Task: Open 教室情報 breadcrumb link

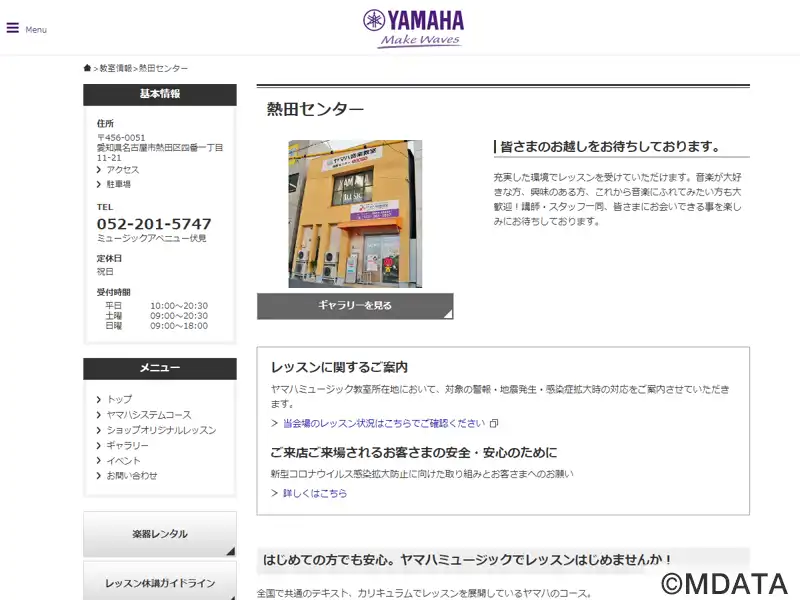Action: (115, 68)
